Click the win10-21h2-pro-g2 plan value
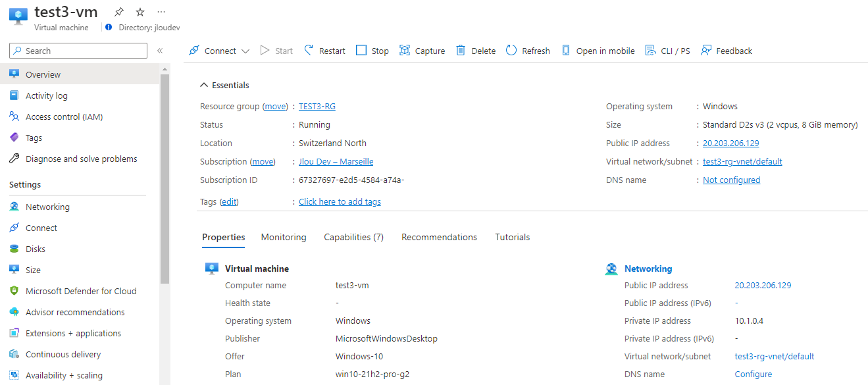This screenshot has width=868, height=385. (x=372, y=374)
